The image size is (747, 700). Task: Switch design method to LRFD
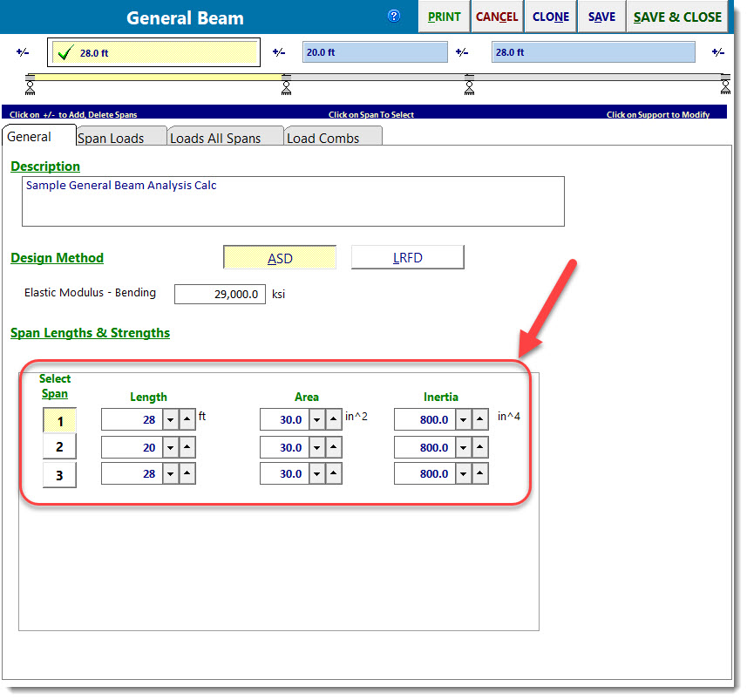click(x=407, y=258)
